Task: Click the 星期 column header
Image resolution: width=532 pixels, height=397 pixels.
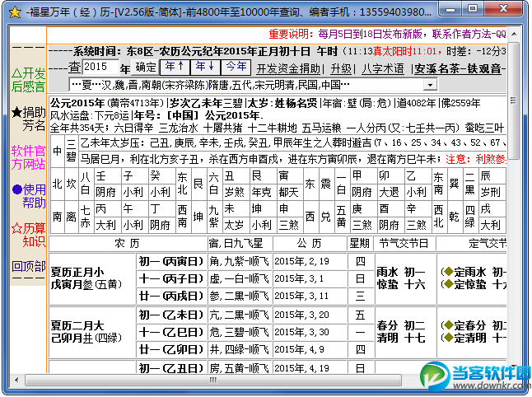Action: coord(359,243)
